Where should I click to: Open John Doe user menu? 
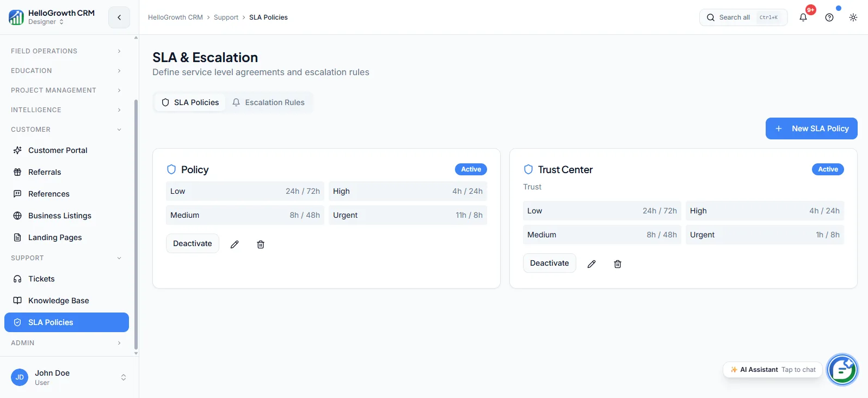click(x=69, y=377)
